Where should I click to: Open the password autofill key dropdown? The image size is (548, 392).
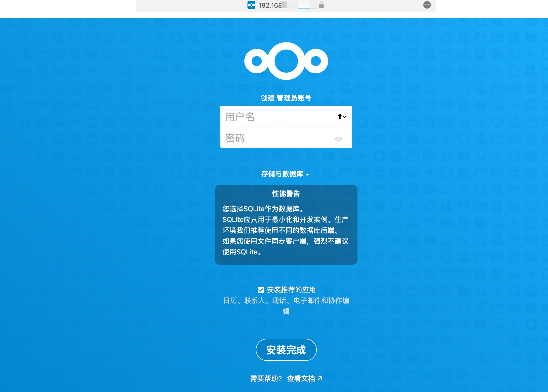[342, 117]
